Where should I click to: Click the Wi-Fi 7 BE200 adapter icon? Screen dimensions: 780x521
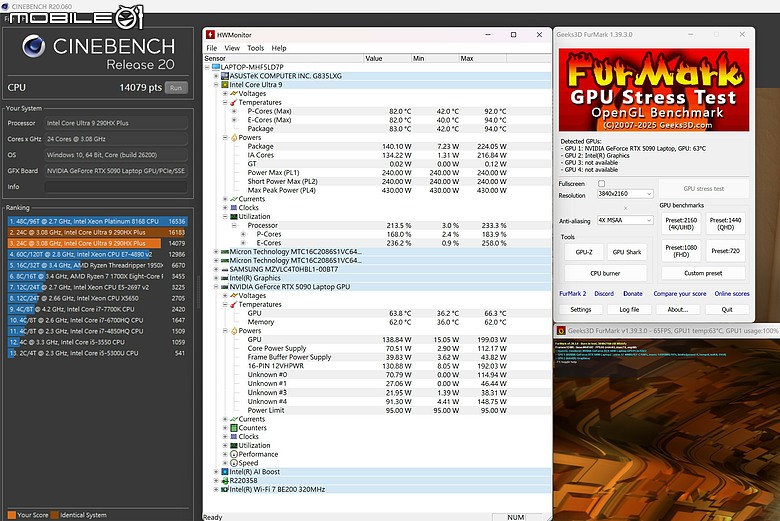[225, 490]
